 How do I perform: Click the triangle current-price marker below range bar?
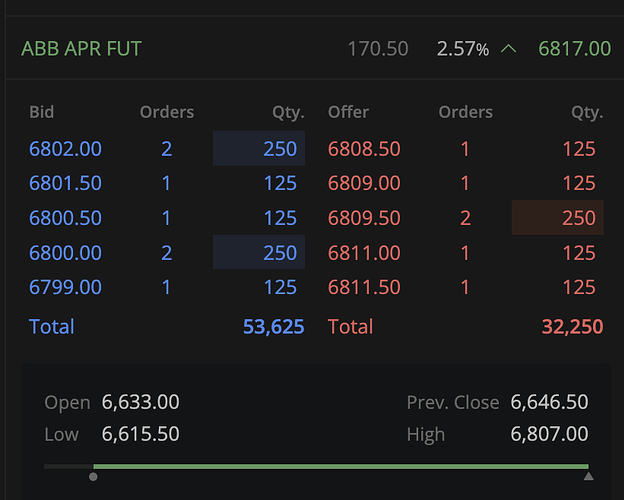(589, 477)
